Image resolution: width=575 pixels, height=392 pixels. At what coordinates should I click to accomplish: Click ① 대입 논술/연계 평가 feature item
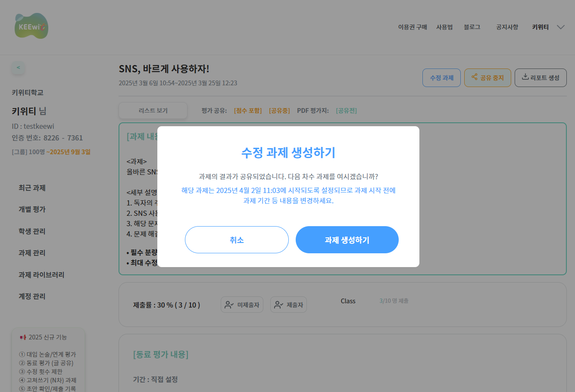pyautogui.click(x=47, y=355)
